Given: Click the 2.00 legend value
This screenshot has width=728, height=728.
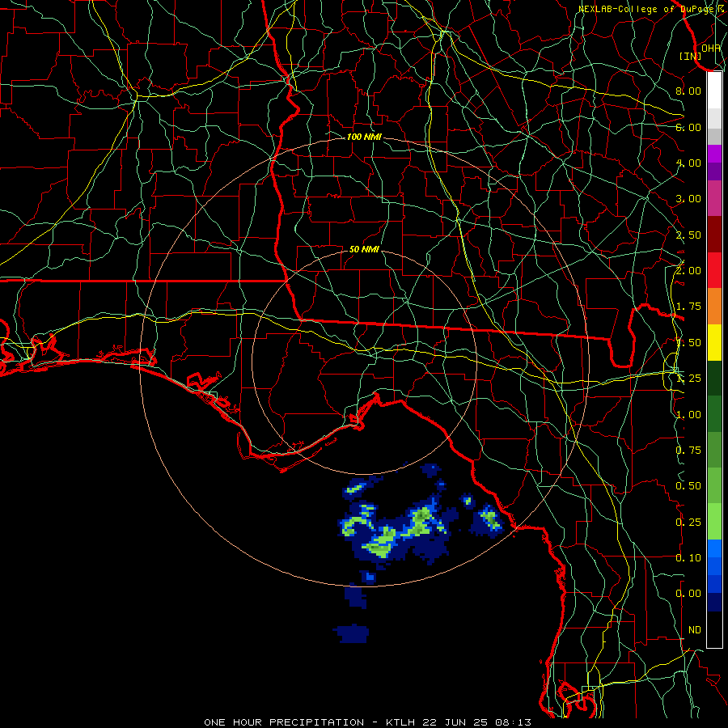Looking at the screenshot, I should [688, 271].
